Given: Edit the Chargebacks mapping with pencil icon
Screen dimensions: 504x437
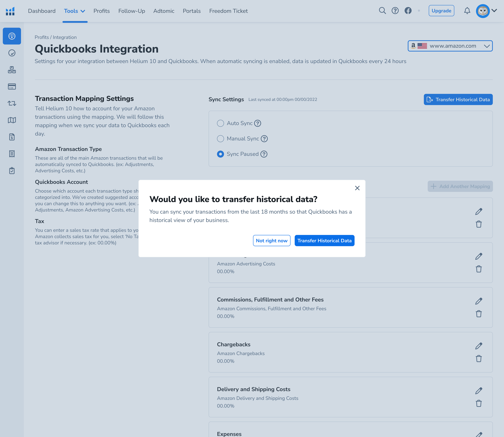Looking at the screenshot, I should [x=479, y=346].
